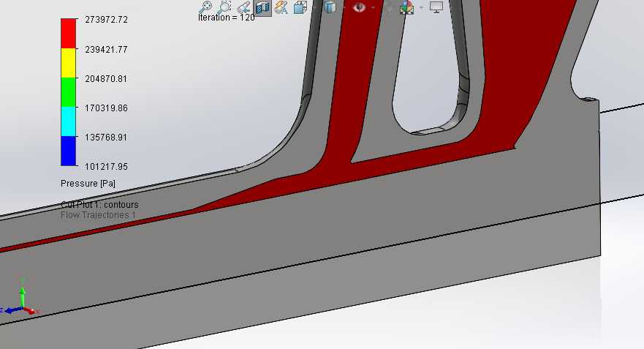The width and height of the screenshot is (644, 349).
Task: Click the red legend color band
Action: coord(69,34)
